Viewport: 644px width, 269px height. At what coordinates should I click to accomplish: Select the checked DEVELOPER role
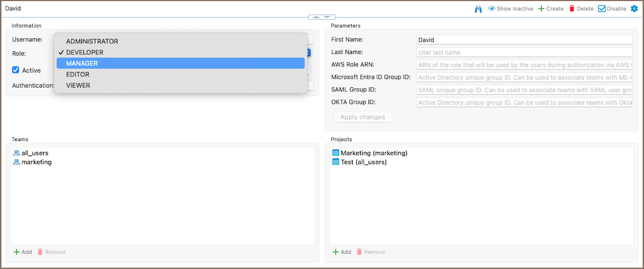(x=85, y=52)
